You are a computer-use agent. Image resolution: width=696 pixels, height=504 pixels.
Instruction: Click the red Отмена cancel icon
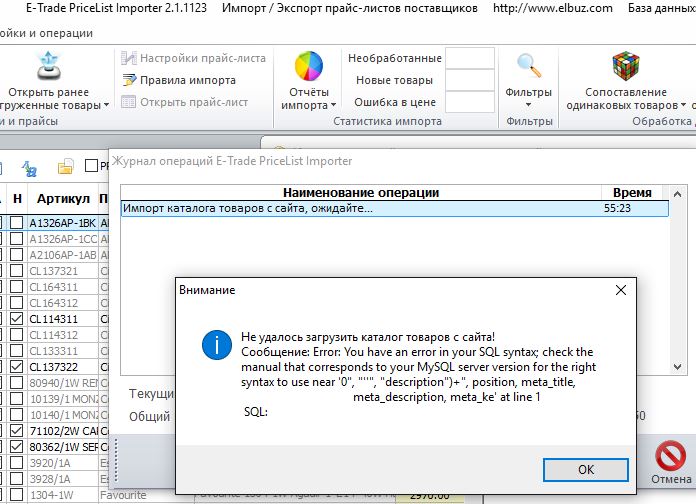670,456
